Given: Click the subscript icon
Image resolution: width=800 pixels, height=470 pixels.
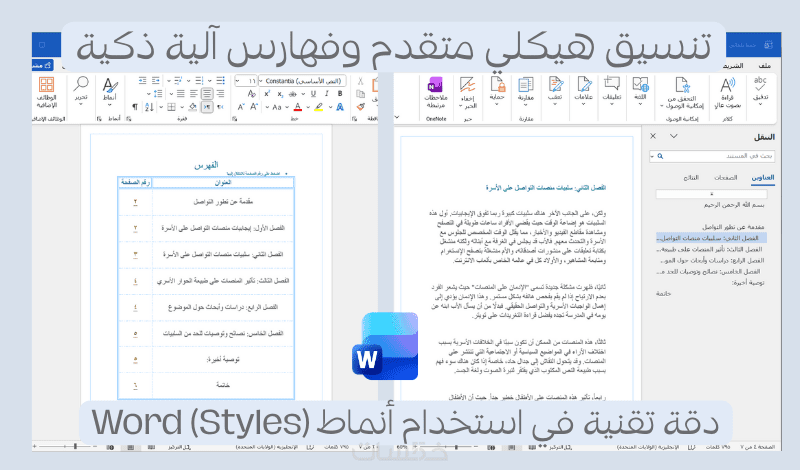Looking at the screenshot, I should (280, 94).
